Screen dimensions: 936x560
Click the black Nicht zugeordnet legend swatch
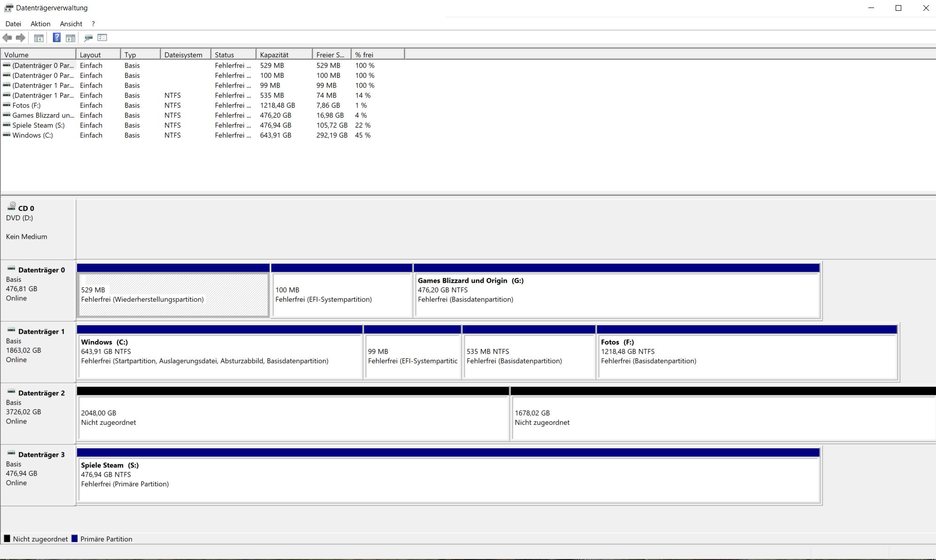7,538
